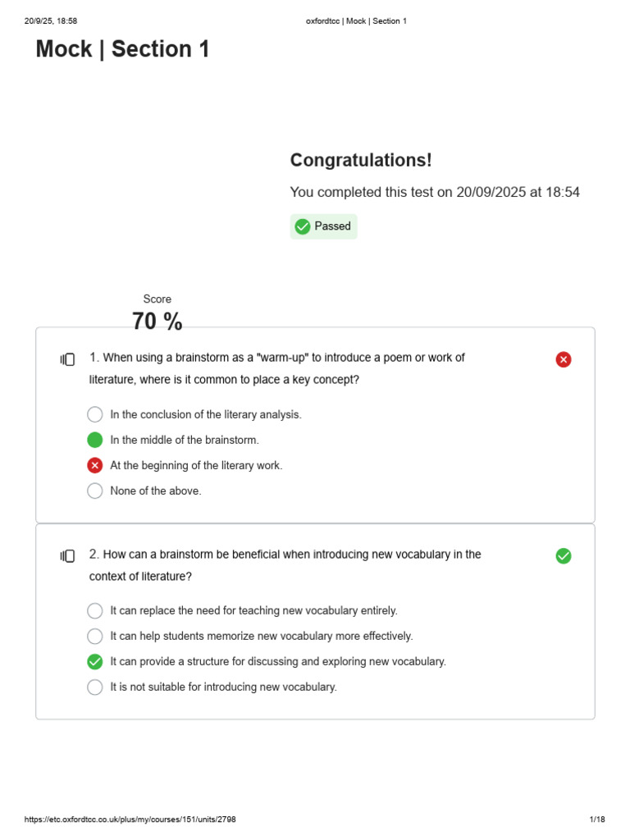Click the 70 % score value
Viewport: 630px width, 840px height.
(157, 321)
